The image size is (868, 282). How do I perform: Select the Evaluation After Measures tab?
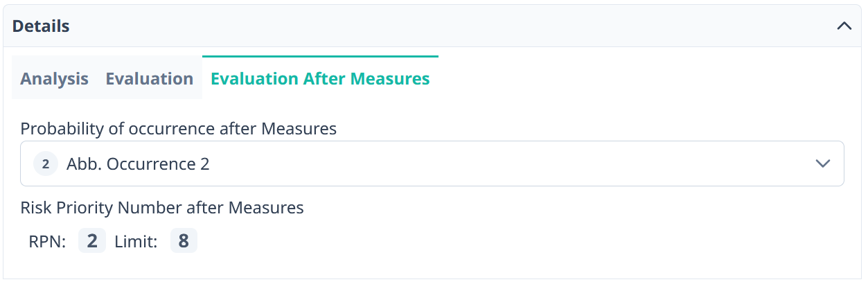pyautogui.click(x=320, y=79)
